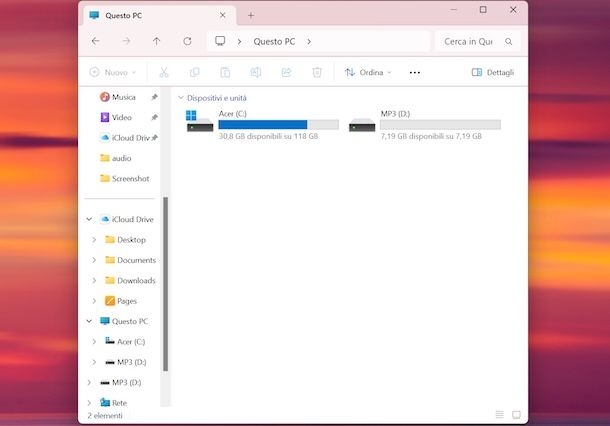Click the navigation pane scrollbar
Viewport: 610px width, 426px height.
(x=165, y=284)
